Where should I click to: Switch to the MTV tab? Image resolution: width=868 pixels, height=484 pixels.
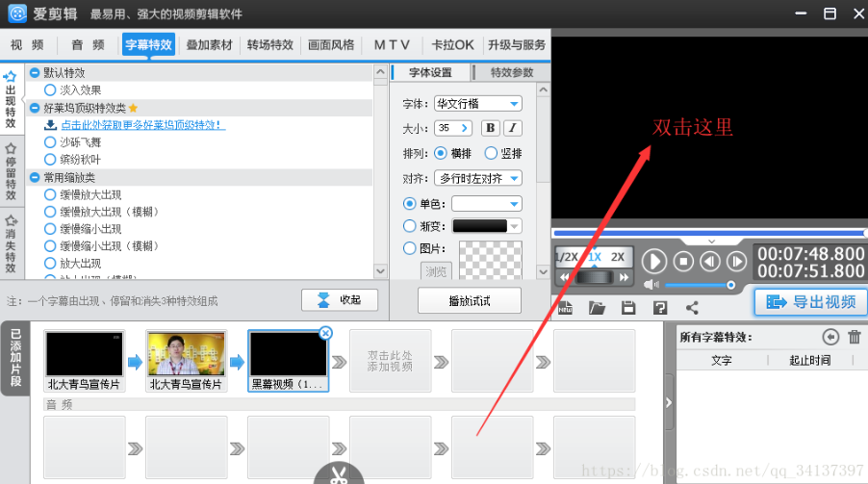pyautogui.click(x=392, y=45)
